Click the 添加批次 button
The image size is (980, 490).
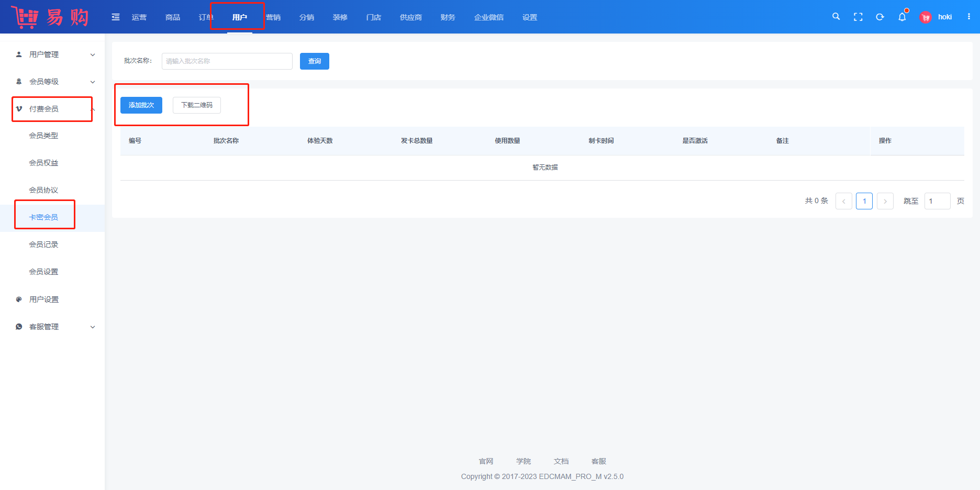click(x=141, y=105)
